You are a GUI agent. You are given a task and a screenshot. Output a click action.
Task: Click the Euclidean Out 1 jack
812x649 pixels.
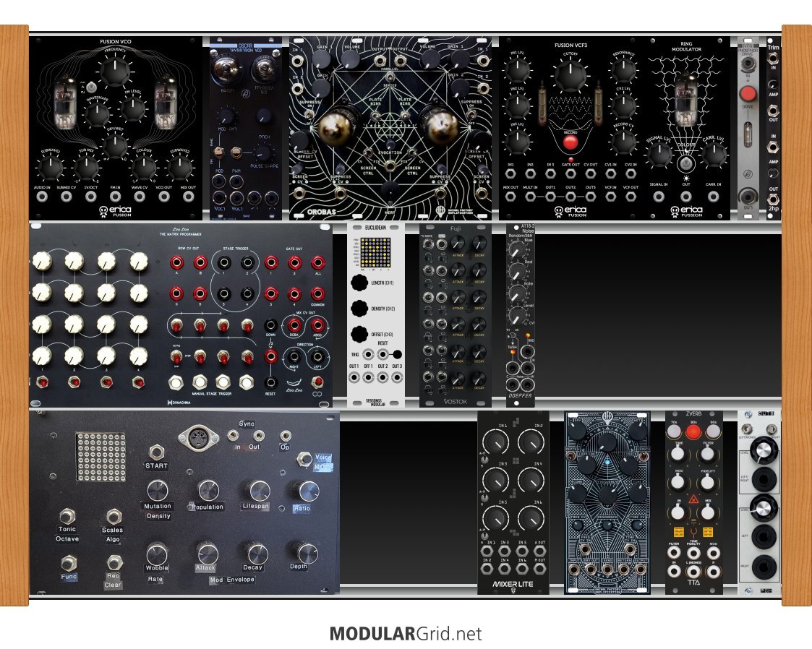coord(354,377)
